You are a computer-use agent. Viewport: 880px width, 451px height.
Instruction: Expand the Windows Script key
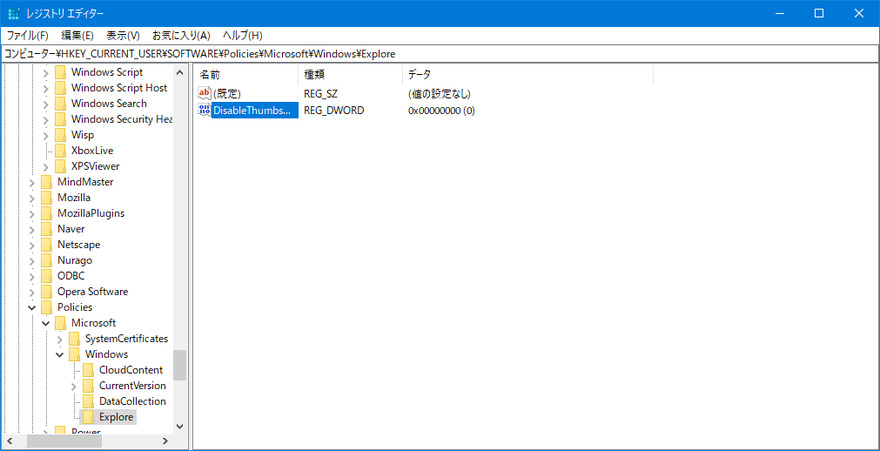tap(46, 72)
